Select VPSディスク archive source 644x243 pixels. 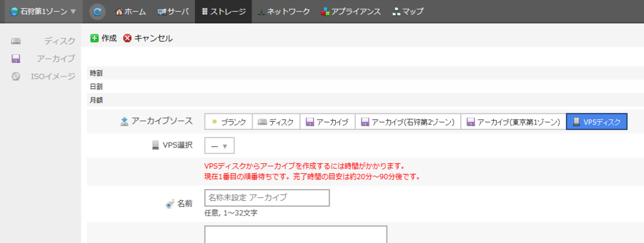(597, 122)
